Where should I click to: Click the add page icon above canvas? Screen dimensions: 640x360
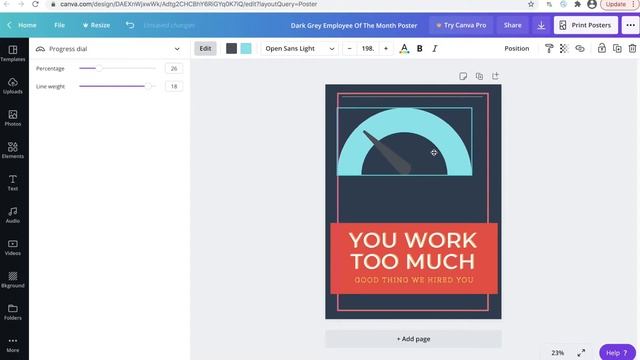pyautogui.click(x=495, y=76)
